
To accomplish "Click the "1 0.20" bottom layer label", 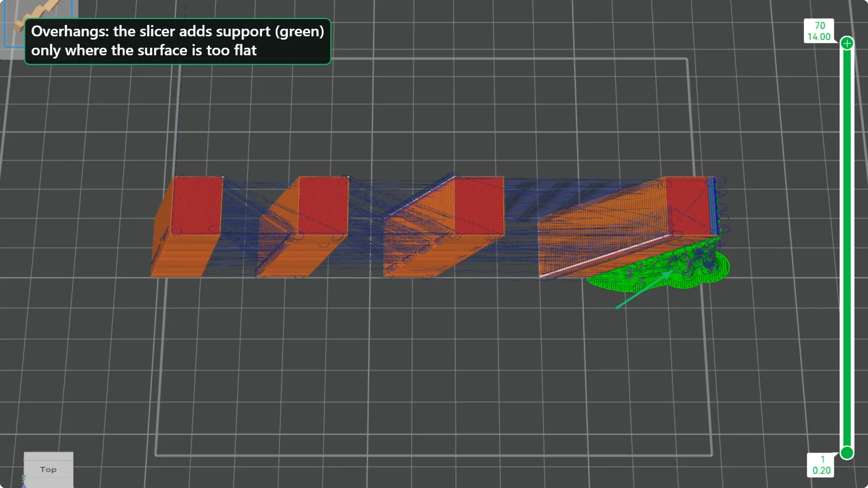I will (x=821, y=465).
